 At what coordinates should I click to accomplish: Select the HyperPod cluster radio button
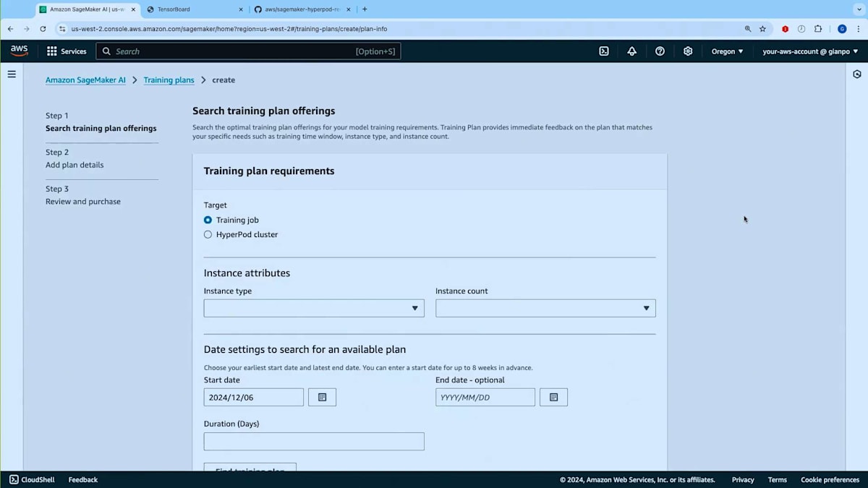(x=208, y=234)
